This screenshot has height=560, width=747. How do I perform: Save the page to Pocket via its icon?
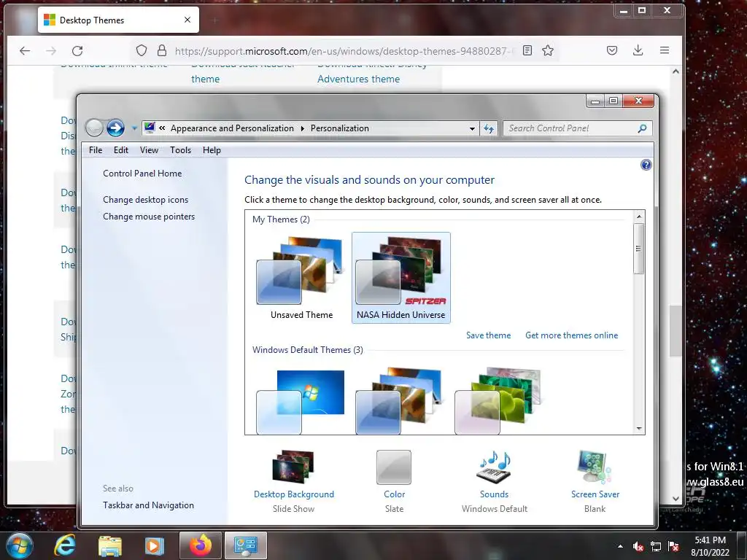coord(612,50)
